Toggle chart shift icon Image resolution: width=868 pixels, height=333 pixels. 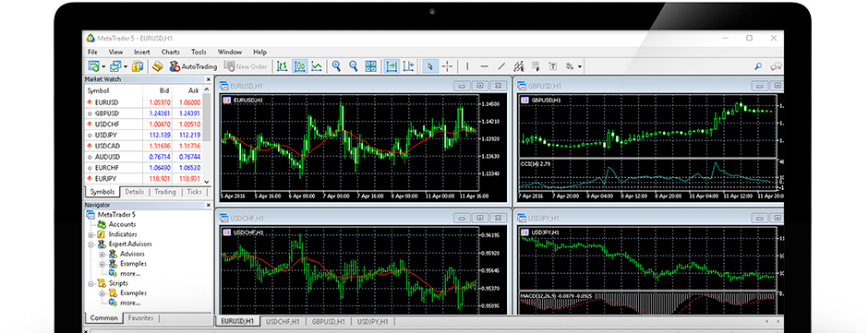(408, 66)
